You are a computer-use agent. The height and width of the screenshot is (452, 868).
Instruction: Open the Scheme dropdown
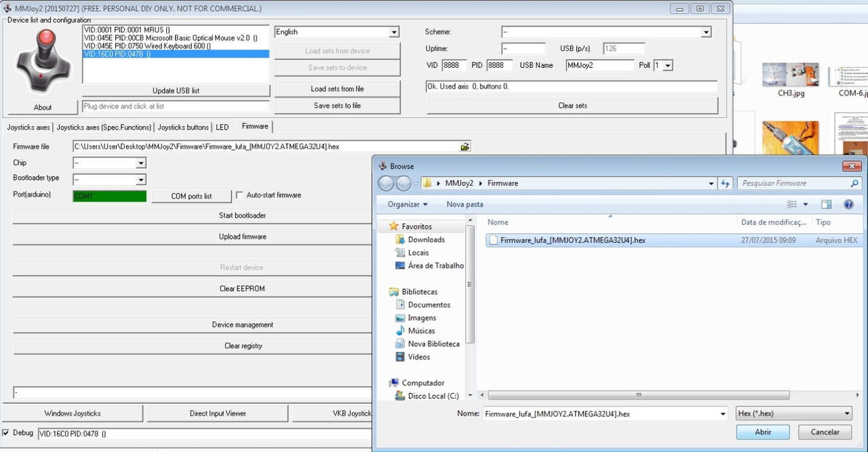[706, 33]
